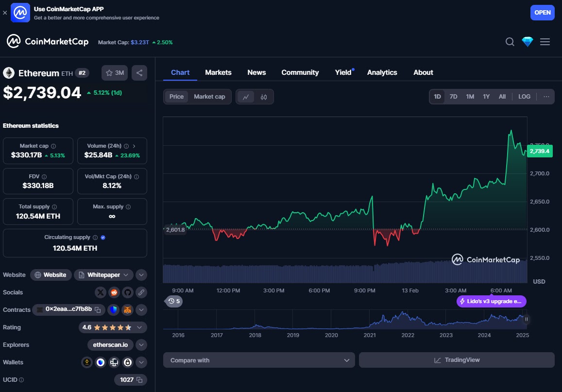The image size is (562, 392).
Task: Open the News tab
Action: (256, 72)
